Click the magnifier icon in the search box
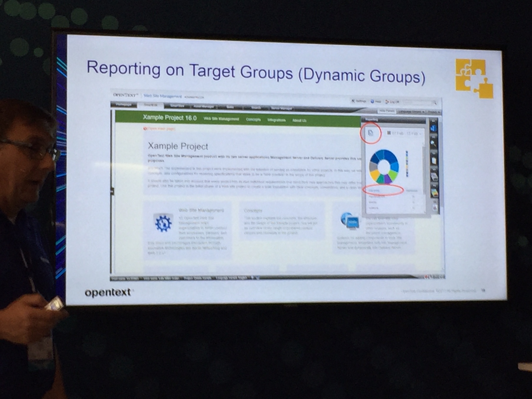This screenshot has height=399, width=532. coord(435,103)
